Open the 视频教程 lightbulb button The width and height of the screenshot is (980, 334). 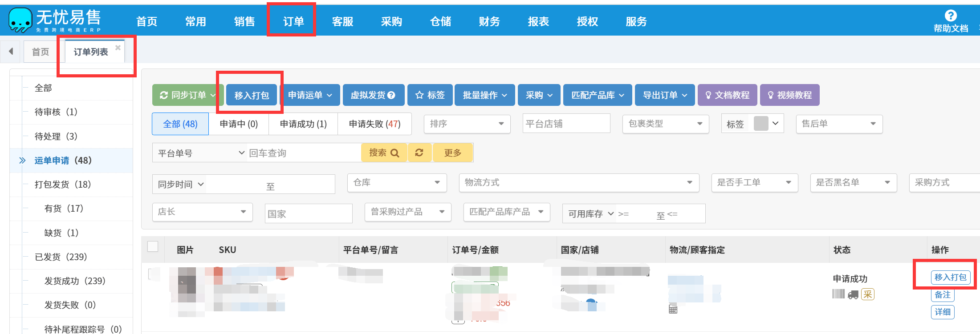pyautogui.click(x=790, y=95)
